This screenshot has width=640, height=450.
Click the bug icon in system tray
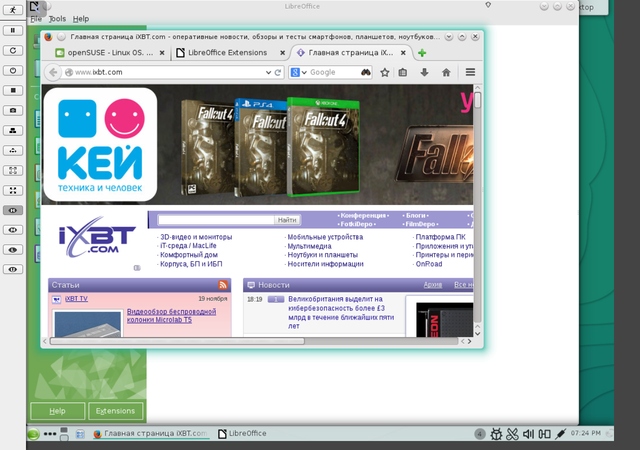pyautogui.click(x=496, y=434)
